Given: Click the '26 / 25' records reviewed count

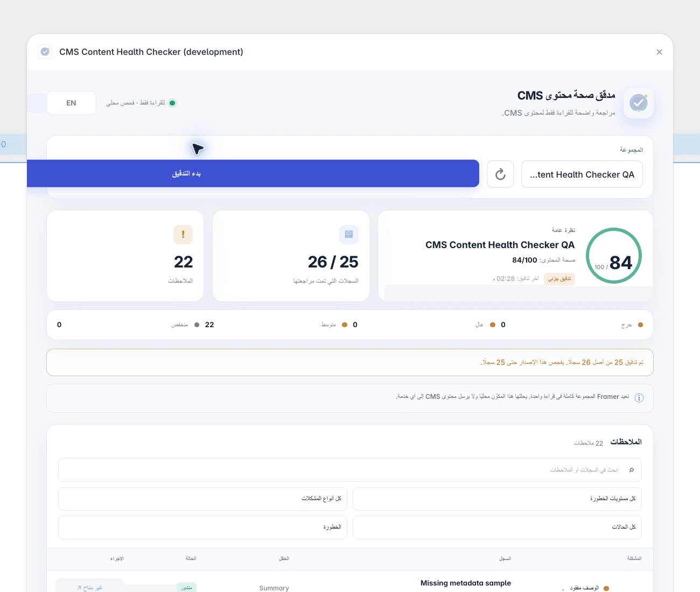Looking at the screenshot, I should [333, 262].
